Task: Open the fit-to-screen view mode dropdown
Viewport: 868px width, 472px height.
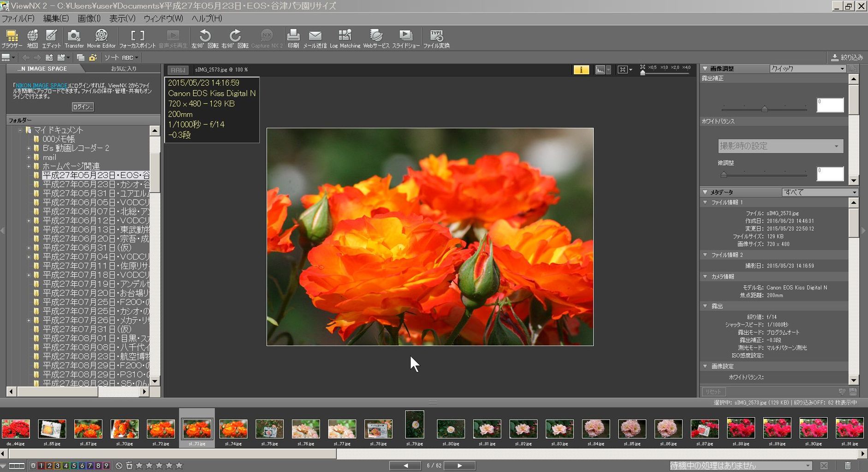Action: coord(625,70)
